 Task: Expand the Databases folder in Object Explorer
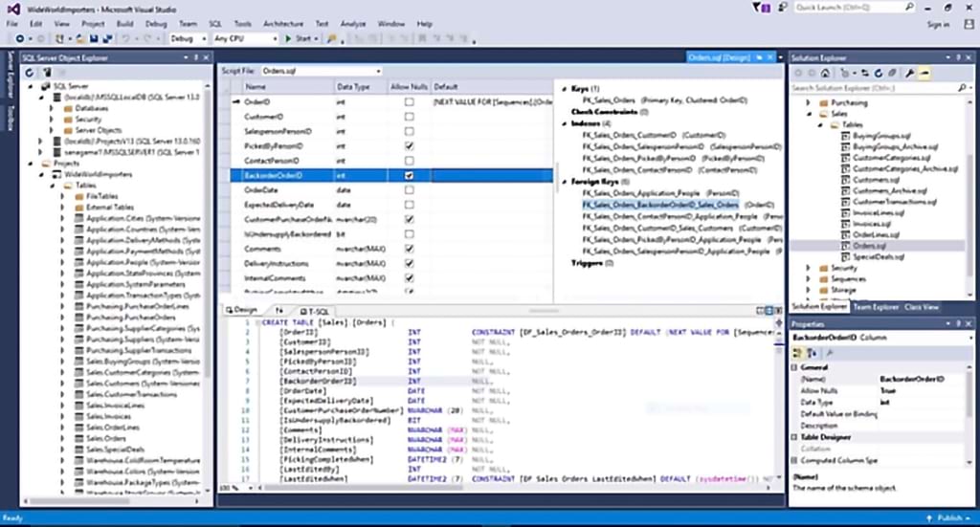click(x=52, y=108)
